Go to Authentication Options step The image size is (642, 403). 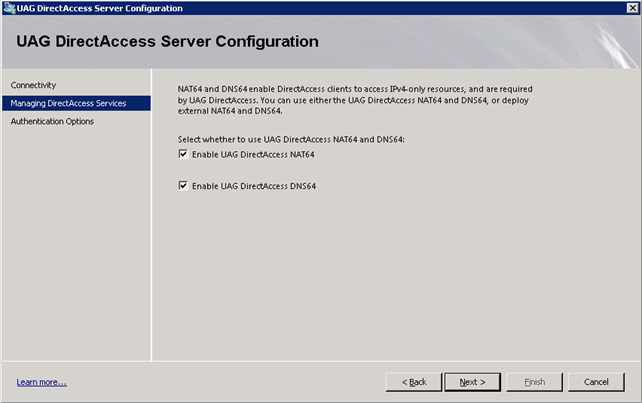click(x=52, y=121)
